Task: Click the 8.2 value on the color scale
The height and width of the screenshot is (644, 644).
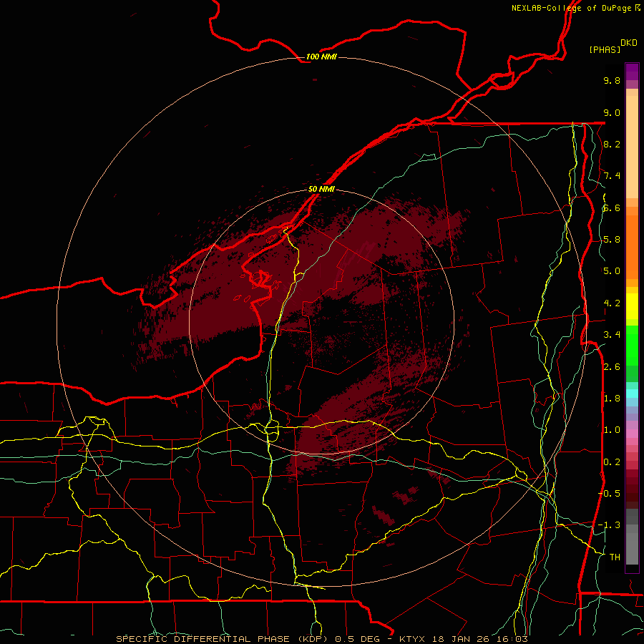Action: point(612,144)
